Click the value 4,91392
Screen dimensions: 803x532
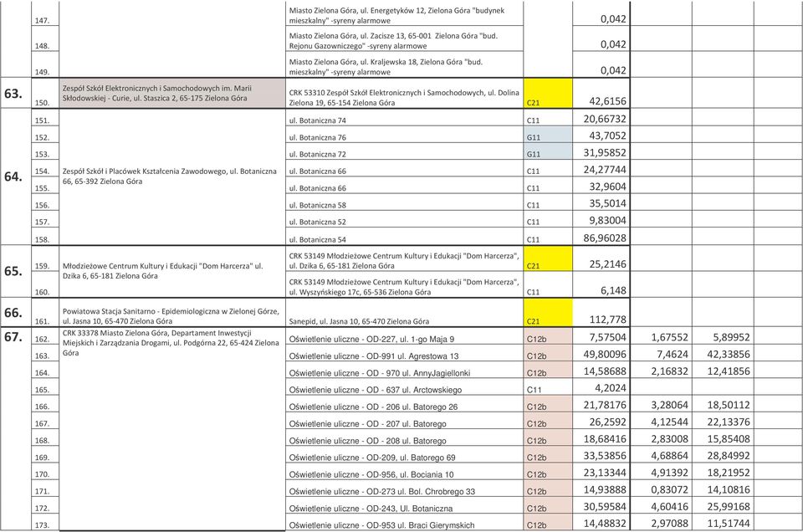pyautogui.click(x=669, y=473)
